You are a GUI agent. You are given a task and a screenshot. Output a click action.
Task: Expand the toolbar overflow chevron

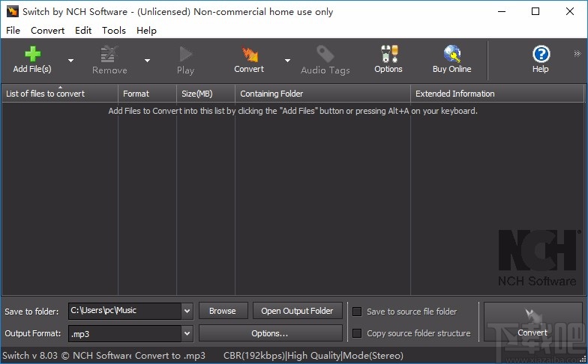[x=577, y=54]
